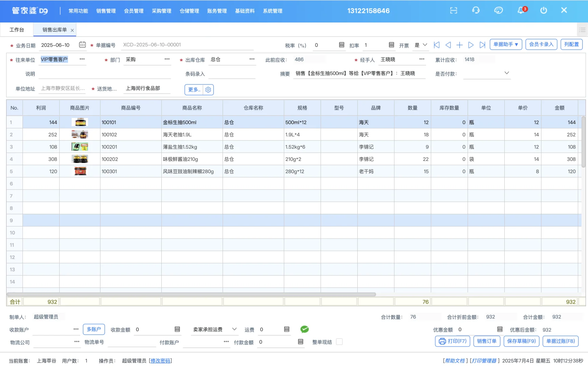
Task: Click the 销售订单 button
Action: (x=487, y=341)
